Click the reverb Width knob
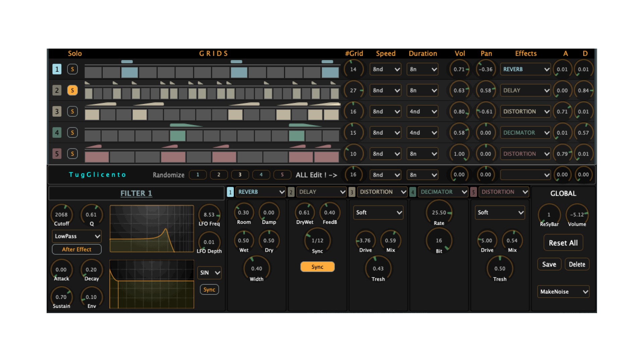This screenshot has height=362, width=644. (257, 268)
